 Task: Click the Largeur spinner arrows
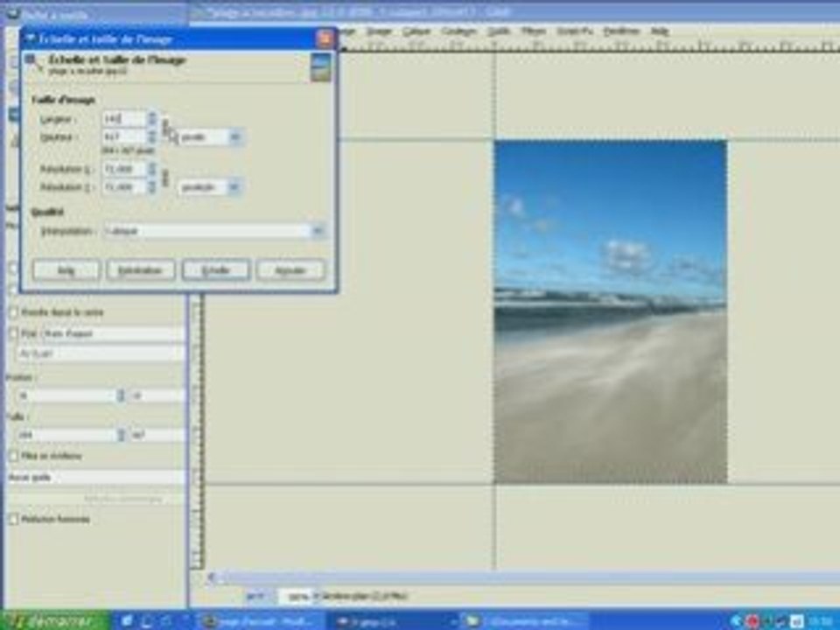click(x=152, y=118)
